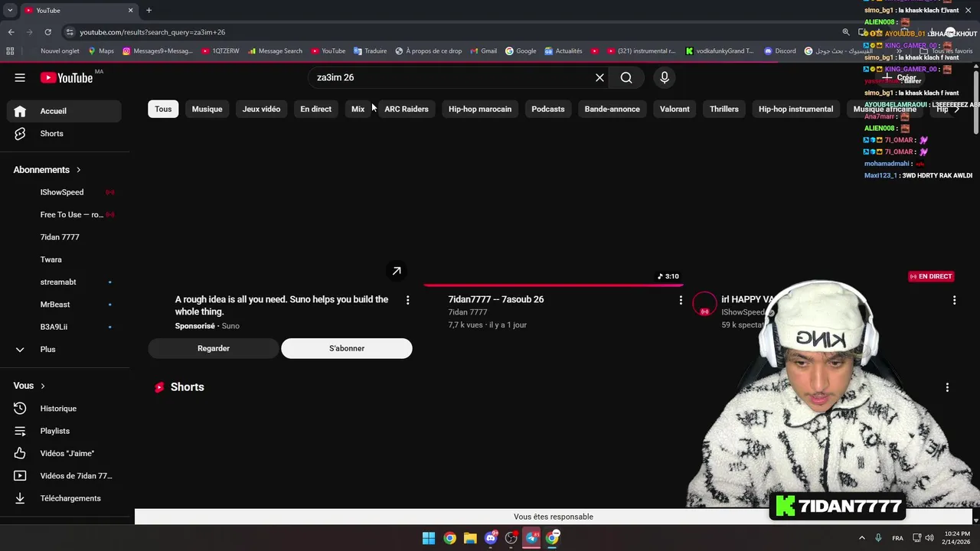The height and width of the screenshot is (551, 980).
Task: Open the Shorts section options menu
Action: [947, 387]
